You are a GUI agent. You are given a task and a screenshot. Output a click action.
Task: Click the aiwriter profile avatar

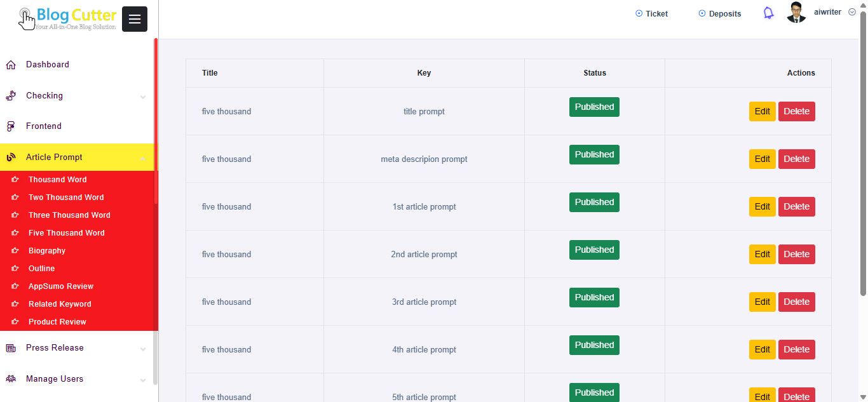click(x=796, y=13)
